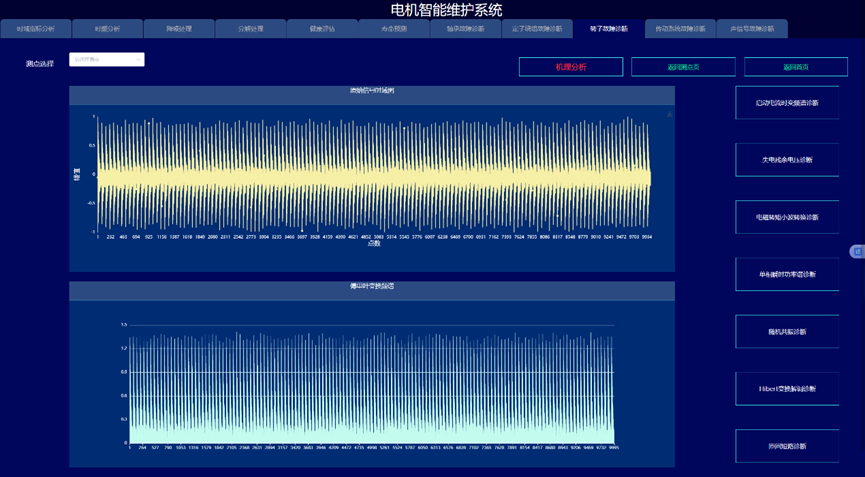This screenshot has width=865, height=477.
Task: Open the 时频分析 tab
Action: coord(107,29)
